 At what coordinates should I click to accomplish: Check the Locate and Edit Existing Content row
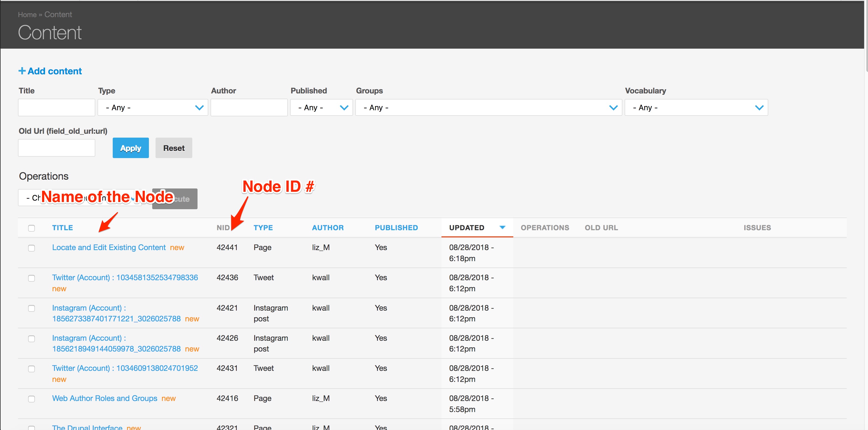click(31, 248)
